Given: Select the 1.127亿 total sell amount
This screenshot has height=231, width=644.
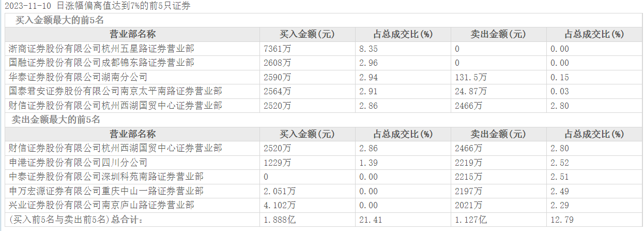Looking at the screenshot, I should pyautogui.click(x=471, y=220).
